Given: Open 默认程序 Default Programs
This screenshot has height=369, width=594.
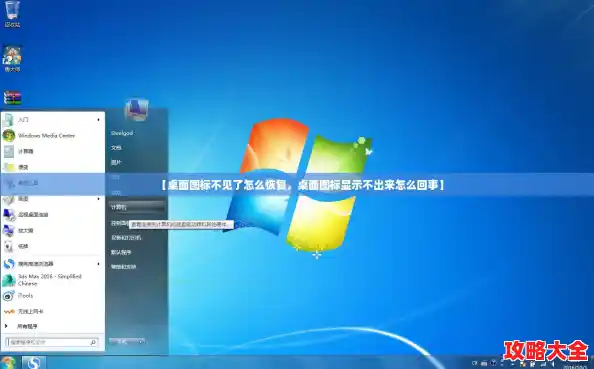Looking at the screenshot, I should 121,252.
